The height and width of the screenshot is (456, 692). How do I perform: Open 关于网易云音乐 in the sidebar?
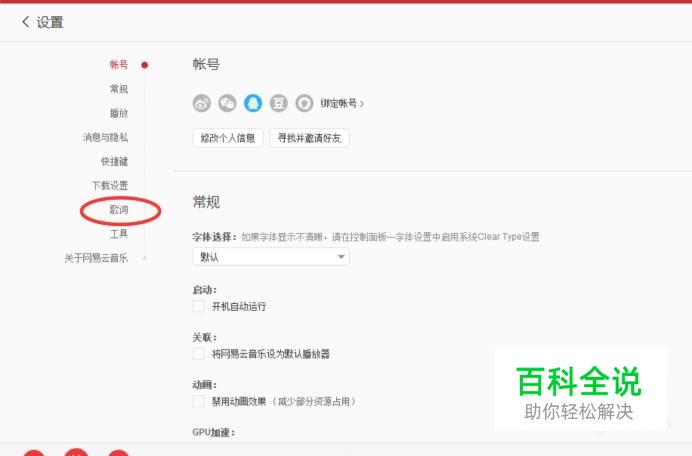point(96,258)
